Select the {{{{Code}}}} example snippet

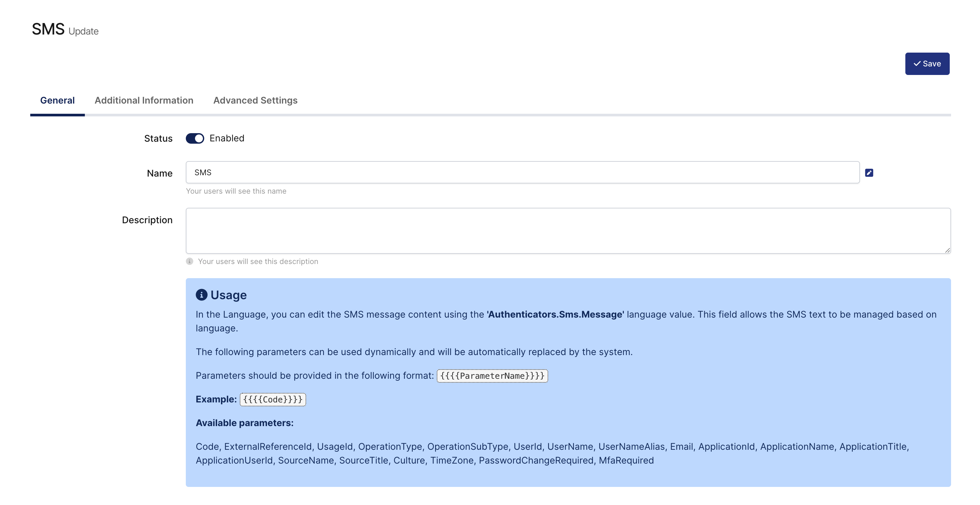pyautogui.click(x=273, y=399)
